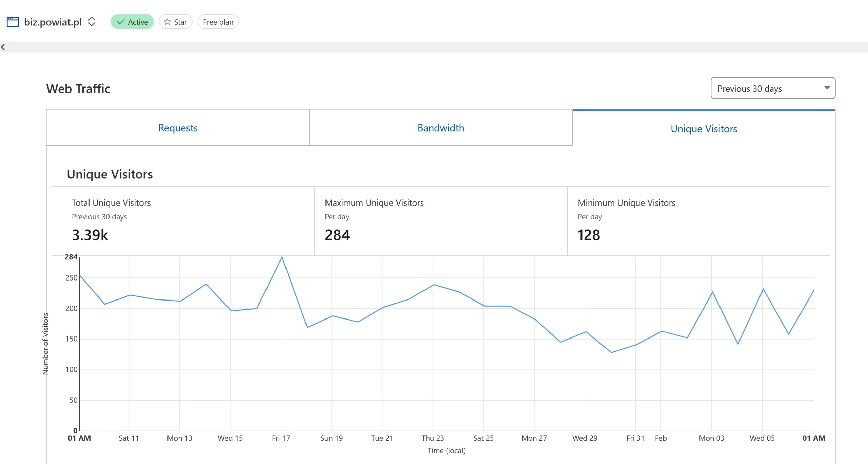
Task: Click the 284 peak point on Fri 17
Action: 282,257
